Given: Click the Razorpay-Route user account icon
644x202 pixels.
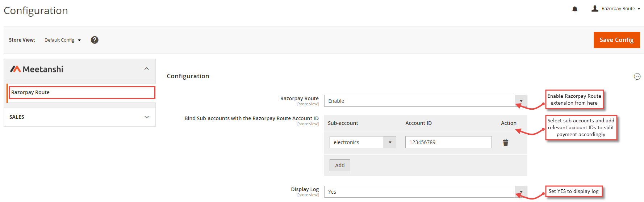Looking at the screenshot, I should click(x=595, y=8).
